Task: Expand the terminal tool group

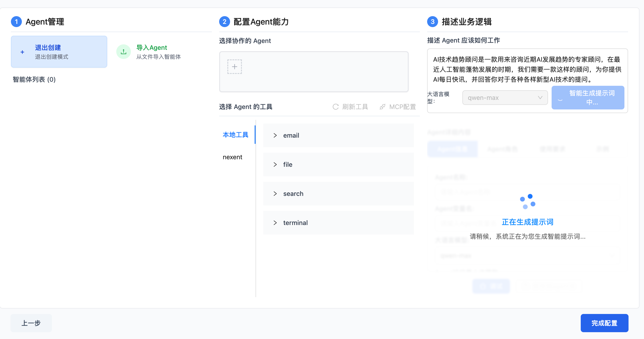Action: click(275, 223)
